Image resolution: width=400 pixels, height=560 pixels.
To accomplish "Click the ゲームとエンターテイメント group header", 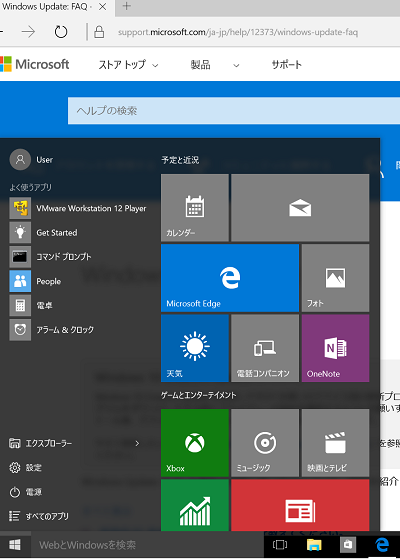I will (x=199, y=395).
